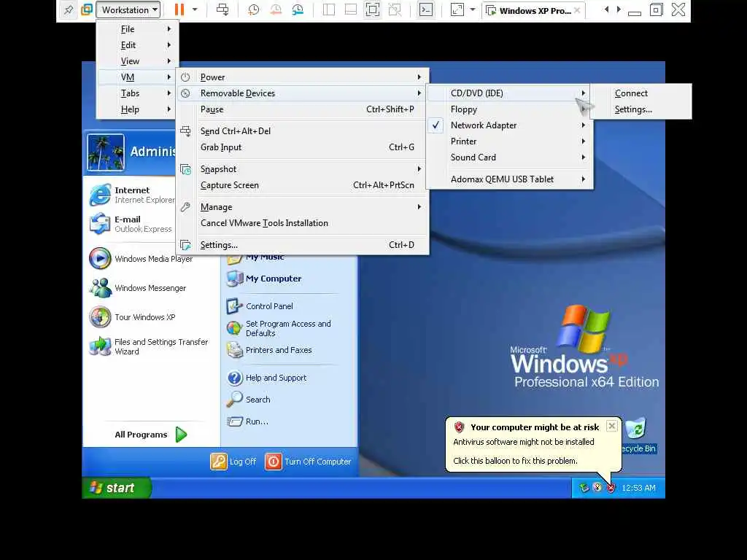Click Search in Start menu
The width and height of the screenshot is (747, 560).
(249, 400)
